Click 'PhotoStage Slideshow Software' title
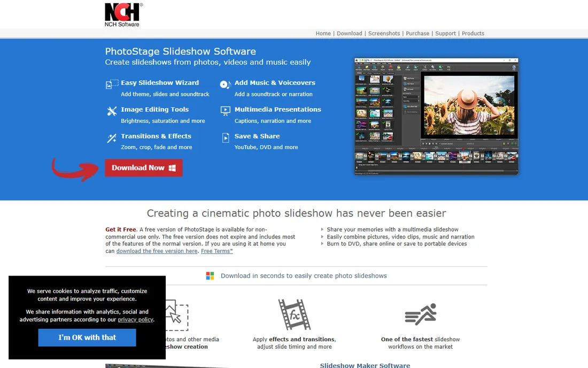The width and height of the screenshot is (588, 368). coord(180,51)
